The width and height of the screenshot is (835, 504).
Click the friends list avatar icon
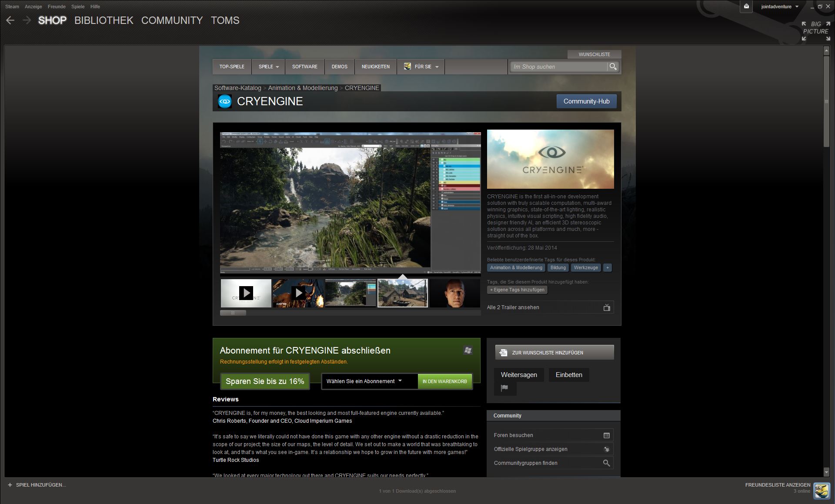tap(822, 491)
